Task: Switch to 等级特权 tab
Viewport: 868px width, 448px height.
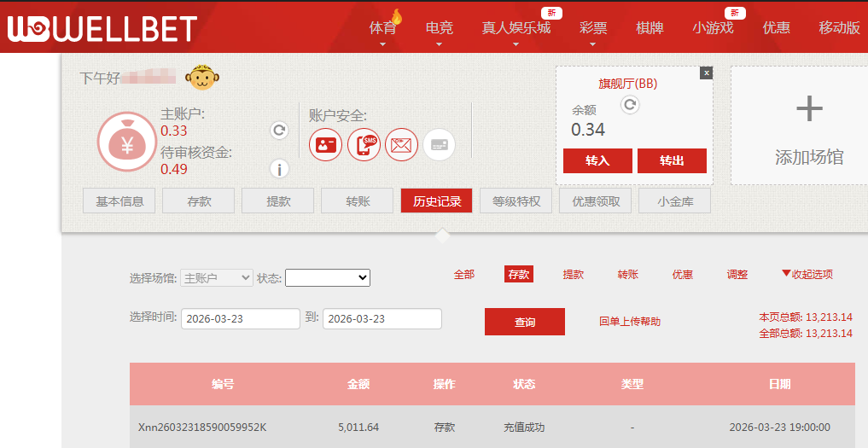Action: click(x=516, y=201)
